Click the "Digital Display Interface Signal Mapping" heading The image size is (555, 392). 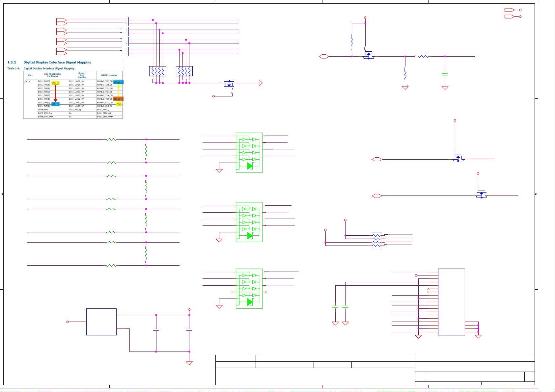click(x=57, y=62)
